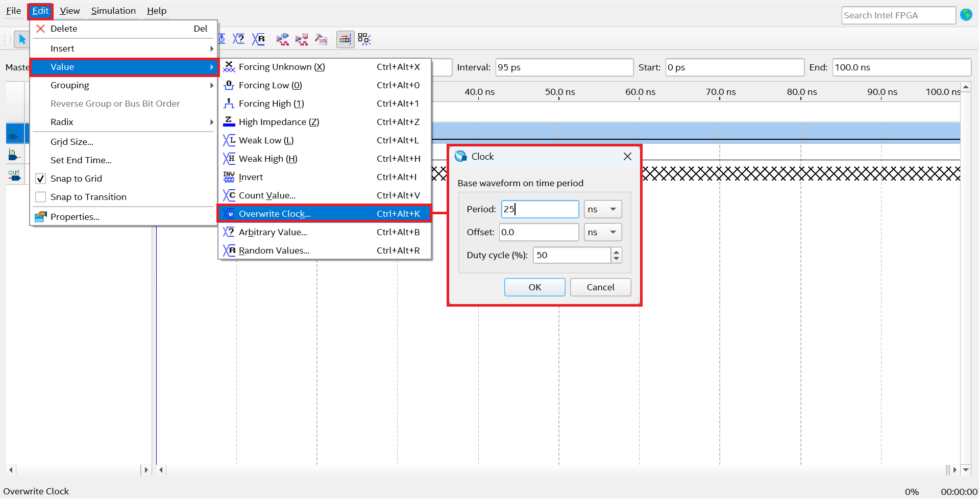Choose Forcing High (1) menu item
This screenshot has width=980, height=501.
pos(271,104)
